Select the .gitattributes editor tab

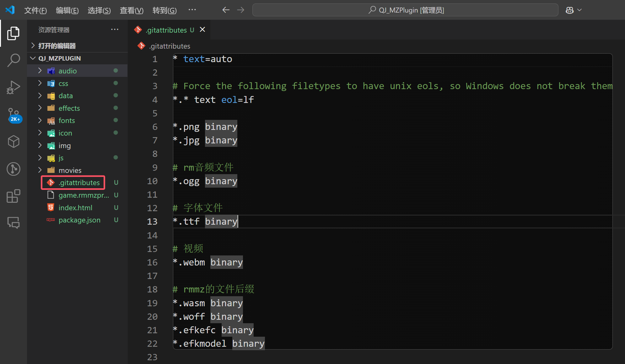[169, 30]
